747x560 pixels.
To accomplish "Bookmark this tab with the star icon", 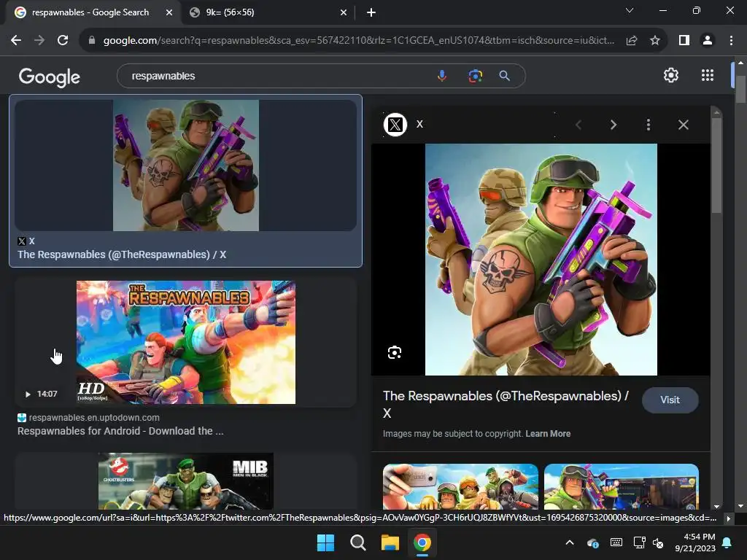I will pyautogui.click(x=655, y=41).
